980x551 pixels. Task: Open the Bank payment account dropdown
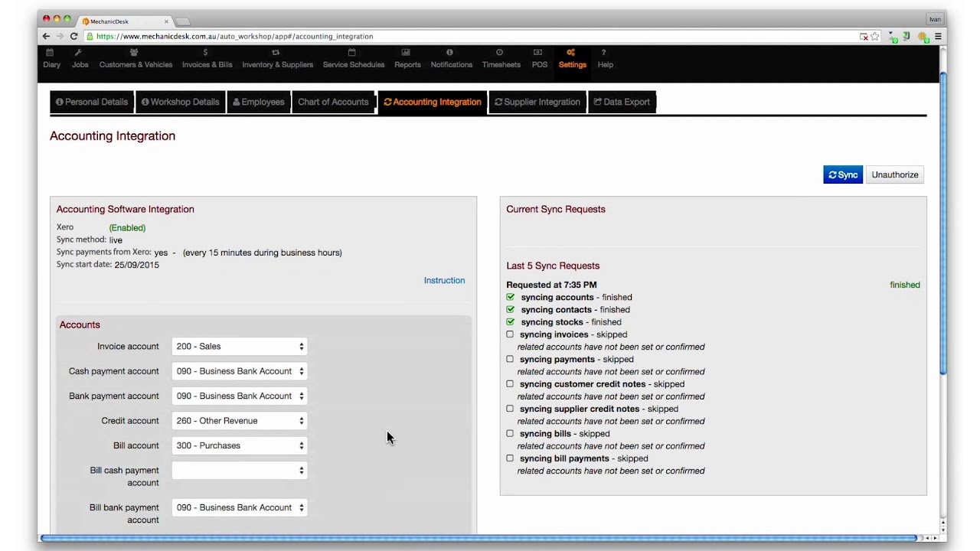pyautogui.click(x=240, y=396)
